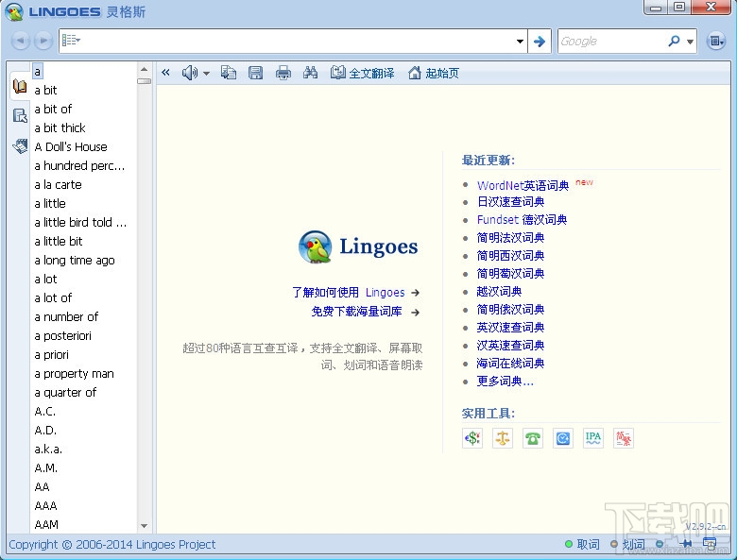Open 日汉速查词典 link
Screen dimensions: 737x560
[510, 201]
